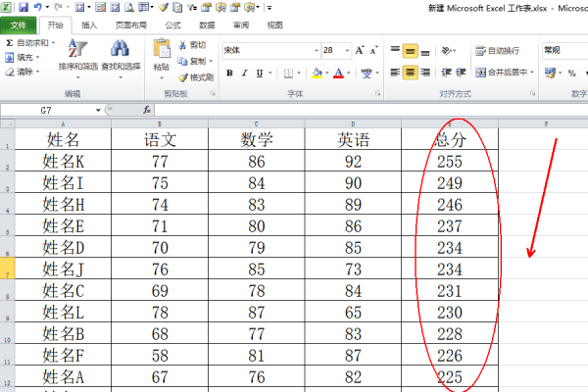The width and height of the screenshot is (588, 392).
Task: Click the Cut (剪切) scissors icon
Action: coord(182,45)
